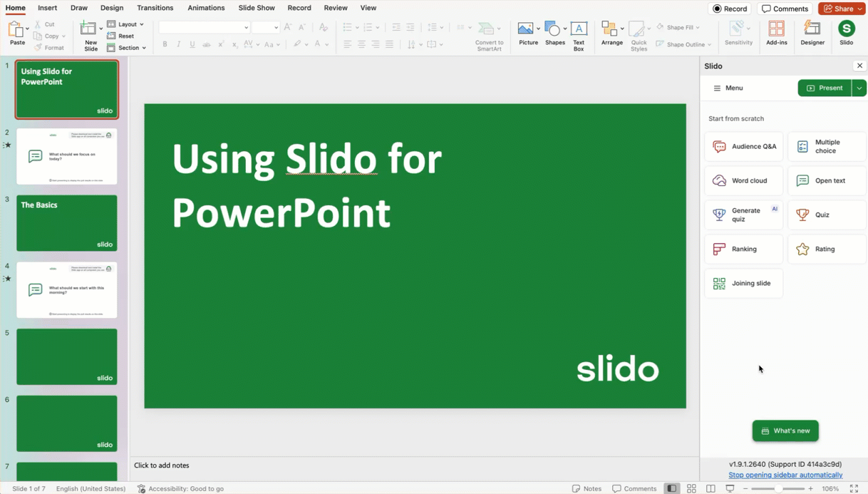The height and width of the screenshot is (494, 868).
Task: Open the Slido Menu
Action: coord(728,88)
